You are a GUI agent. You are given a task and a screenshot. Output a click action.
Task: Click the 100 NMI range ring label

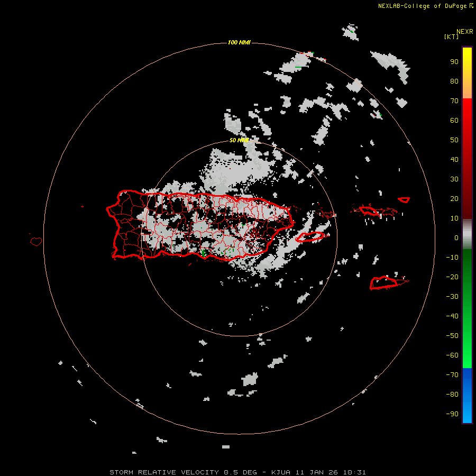239,42
